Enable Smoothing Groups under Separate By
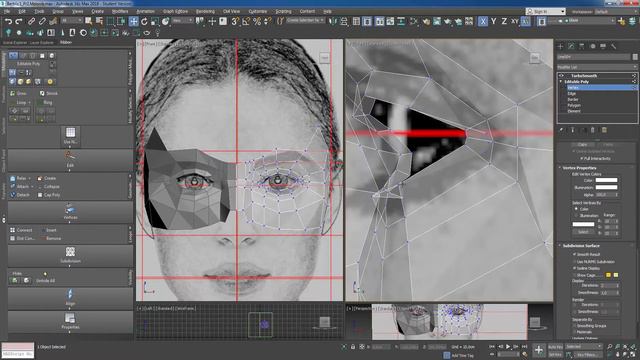 click(575, 326)
